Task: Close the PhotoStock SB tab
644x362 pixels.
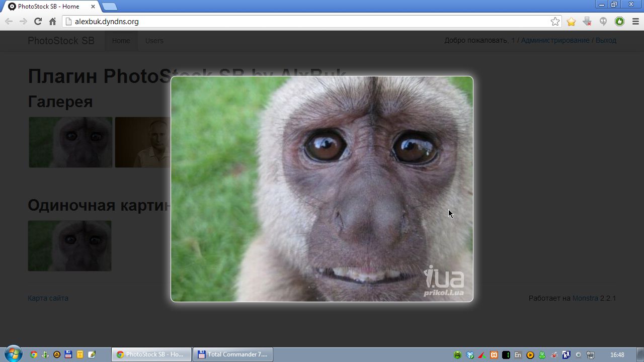Action: (x=93, y=7)
